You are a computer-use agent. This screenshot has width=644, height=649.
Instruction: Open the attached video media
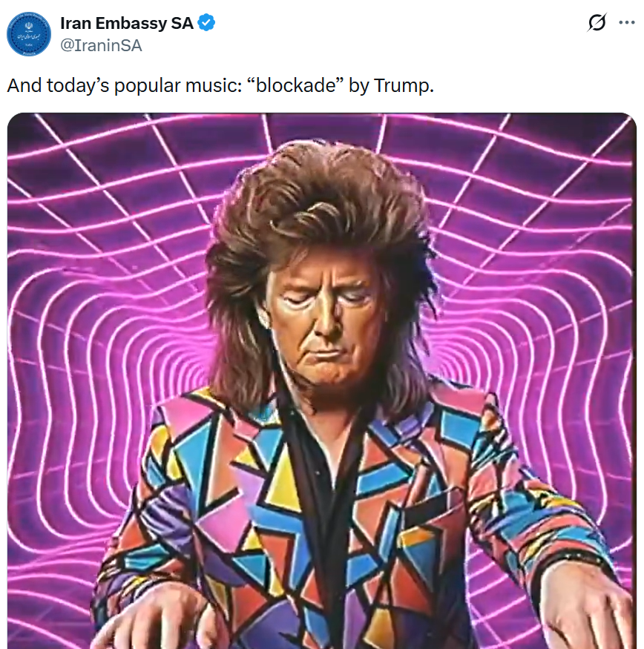pos(322,380)
